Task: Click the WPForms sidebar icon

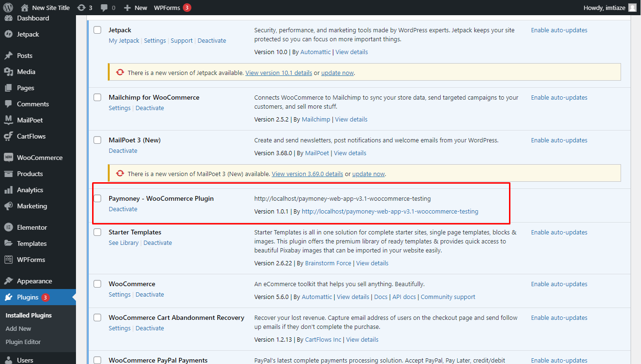Action: point(8,260)
